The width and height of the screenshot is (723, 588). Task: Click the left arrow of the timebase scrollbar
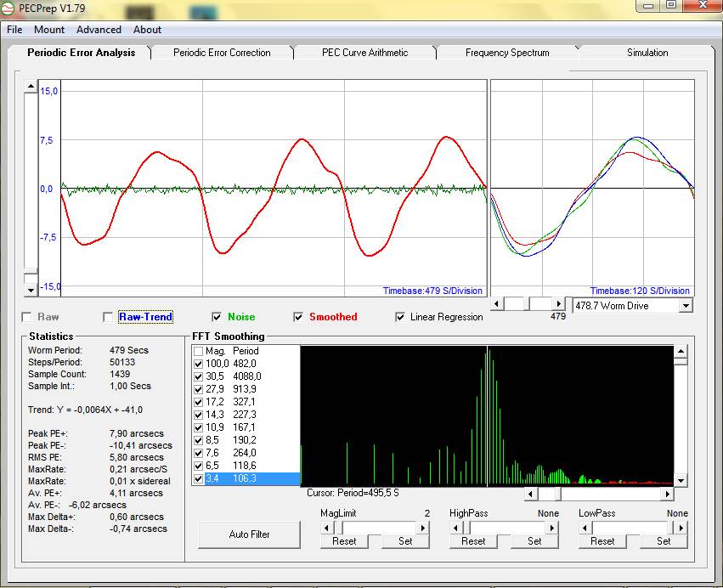click(498, 304)
